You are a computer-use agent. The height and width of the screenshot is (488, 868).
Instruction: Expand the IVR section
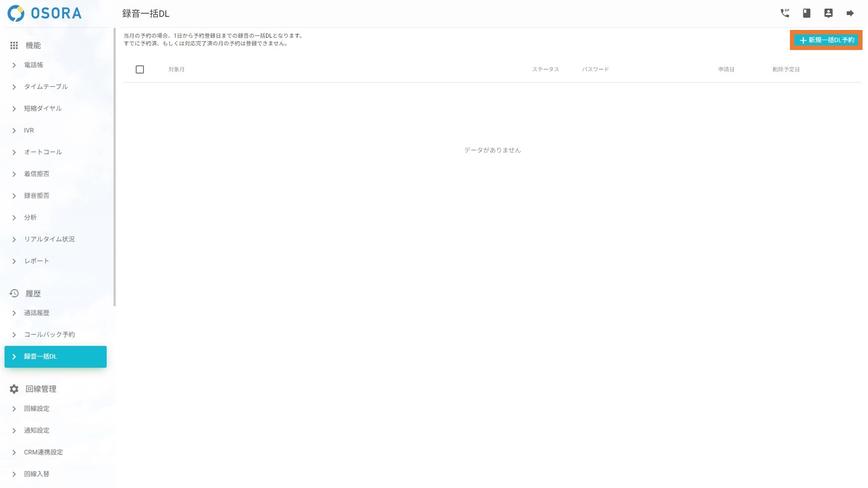(x=29, y=130)
